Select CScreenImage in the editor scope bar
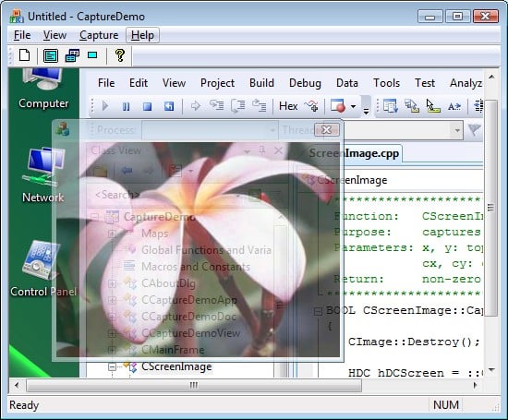 352,180
